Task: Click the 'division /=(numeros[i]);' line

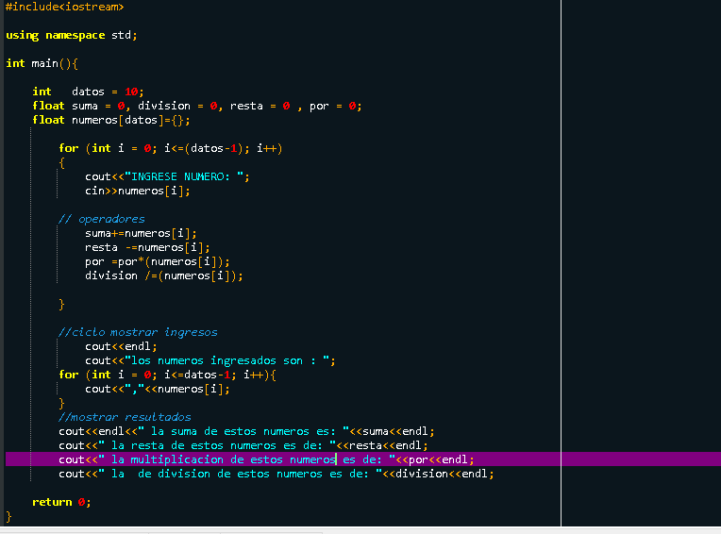Action: (x=164, y=276)
